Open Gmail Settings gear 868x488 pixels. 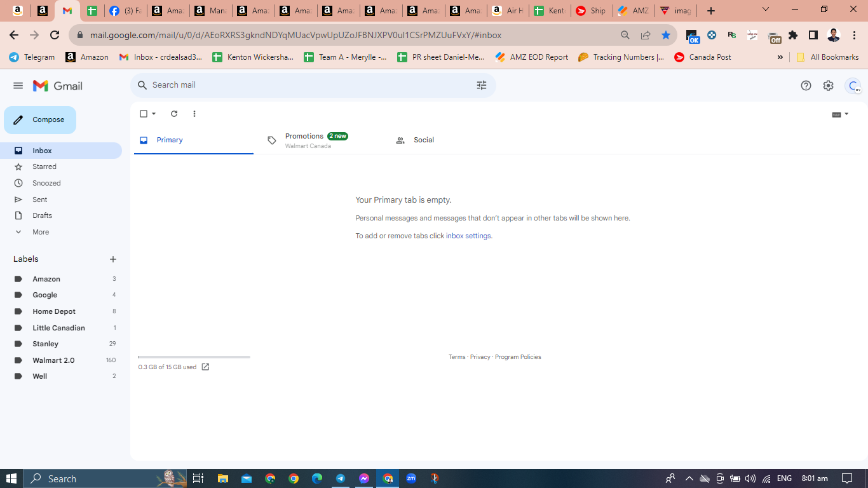pyautogui.click(x=828, y=86)
